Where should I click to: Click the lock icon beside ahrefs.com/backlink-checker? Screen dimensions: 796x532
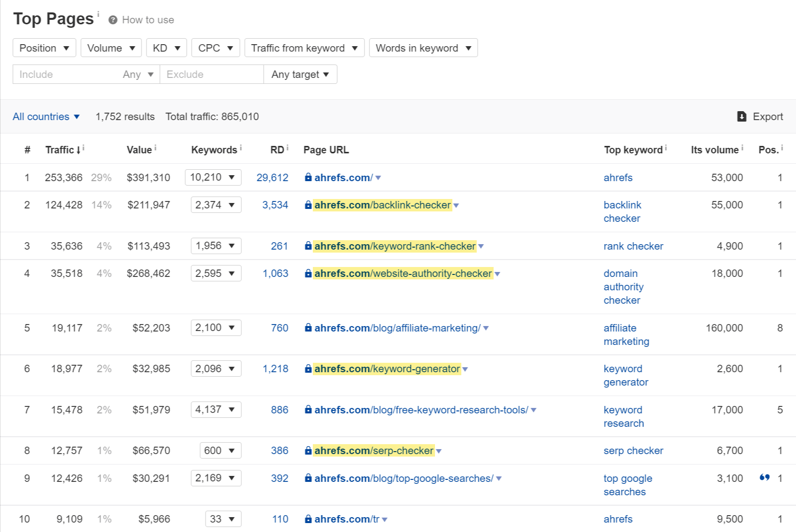(x=308, y=205)
